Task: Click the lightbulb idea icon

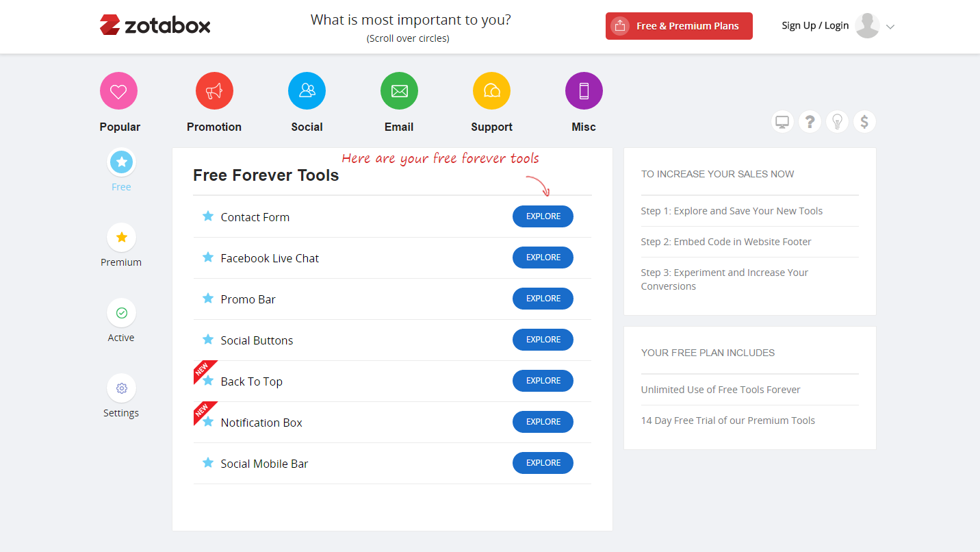Action: click(837, 122)
